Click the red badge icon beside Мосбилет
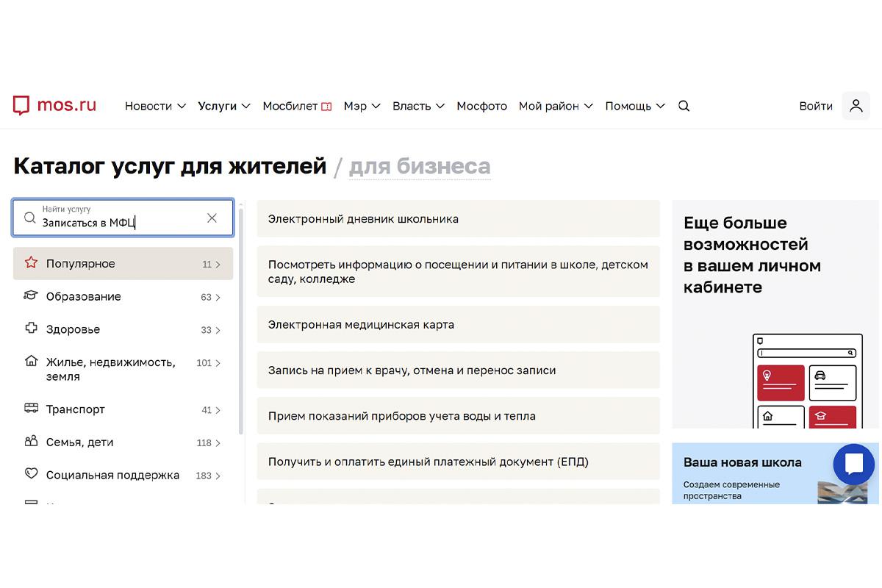The image size is (882, 588). (x=326, y=106)
